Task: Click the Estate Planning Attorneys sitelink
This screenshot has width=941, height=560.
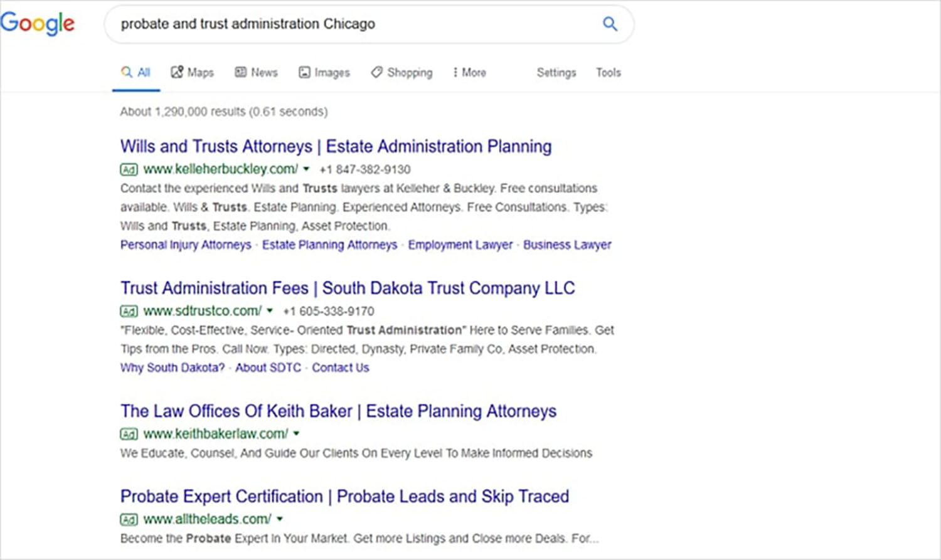Action: (329, 245)
